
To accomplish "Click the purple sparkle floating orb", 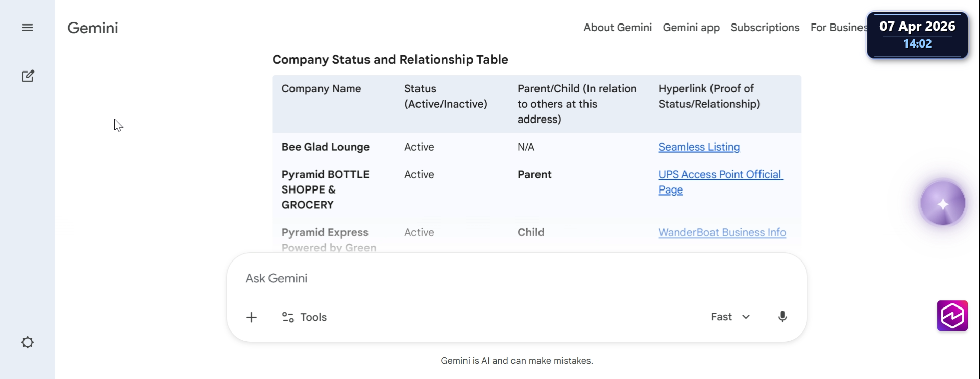I will [942, 203].
